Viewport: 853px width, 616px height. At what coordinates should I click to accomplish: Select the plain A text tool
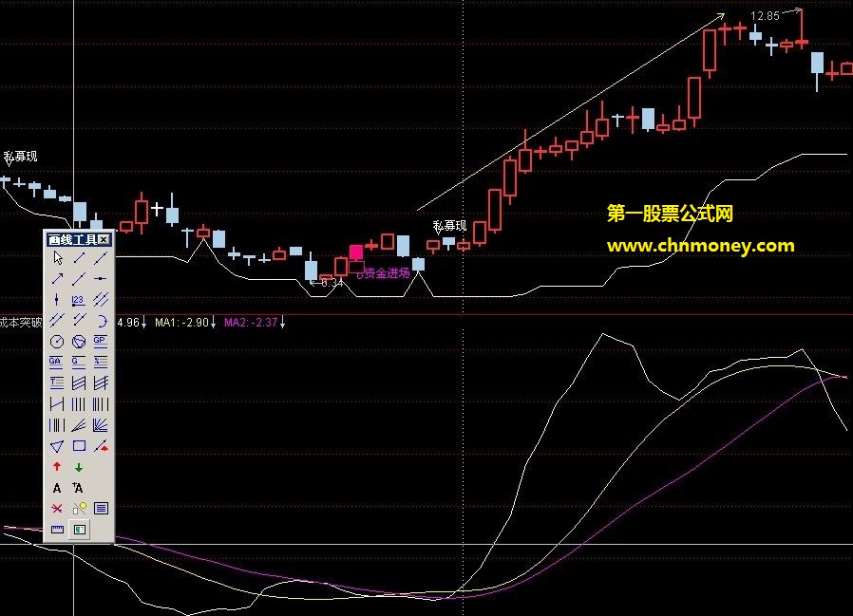[57, 488]
